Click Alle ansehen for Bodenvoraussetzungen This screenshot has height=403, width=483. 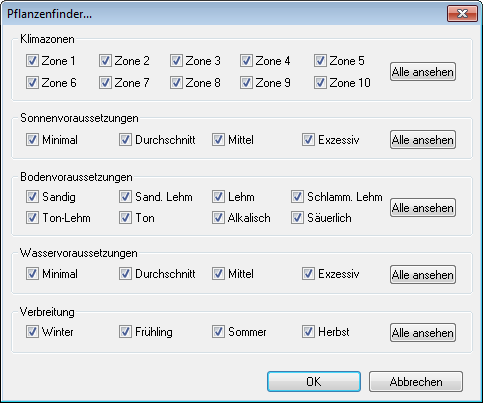pos(423,208)
